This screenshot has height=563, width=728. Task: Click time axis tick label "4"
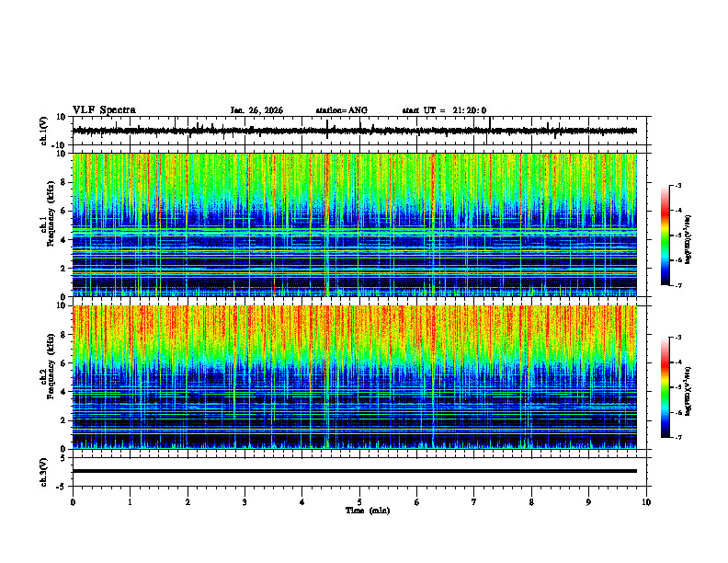point(302,502)
